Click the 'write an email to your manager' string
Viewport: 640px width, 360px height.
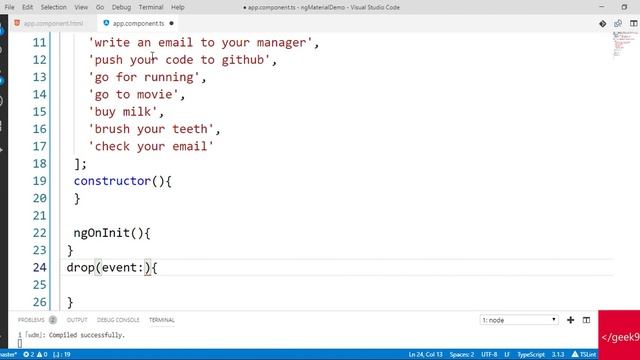point(200,42)
